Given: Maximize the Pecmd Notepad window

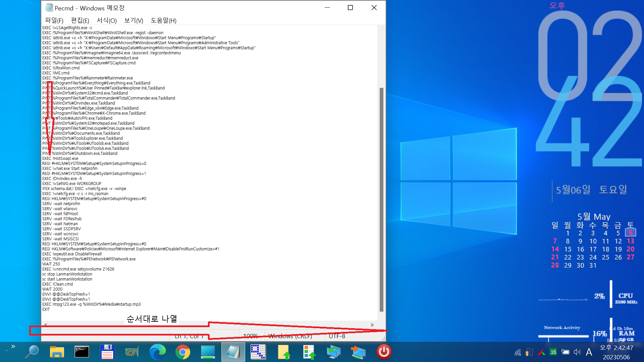Looking at the screenshot, I should pos(350,8).
